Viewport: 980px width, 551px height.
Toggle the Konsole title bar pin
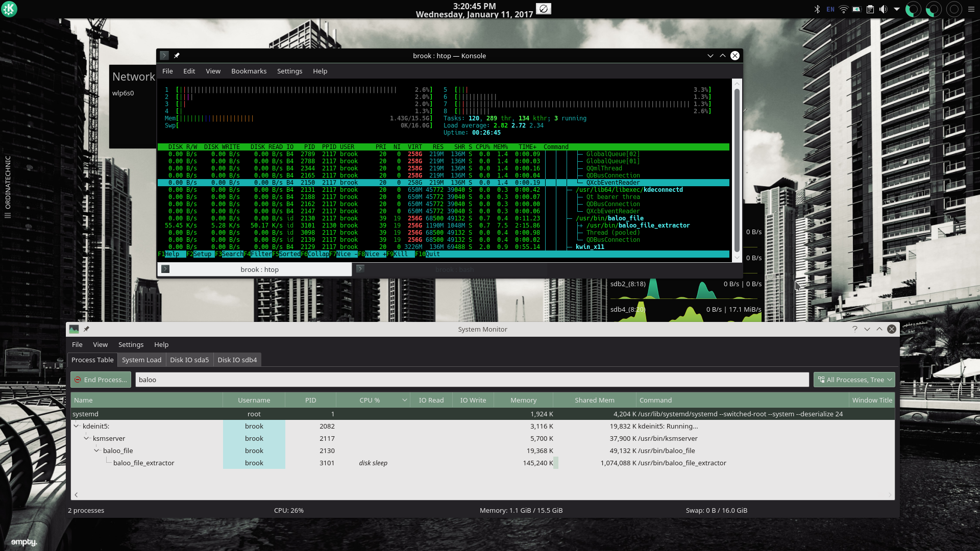pyautogui.click(x=177, y=56)
